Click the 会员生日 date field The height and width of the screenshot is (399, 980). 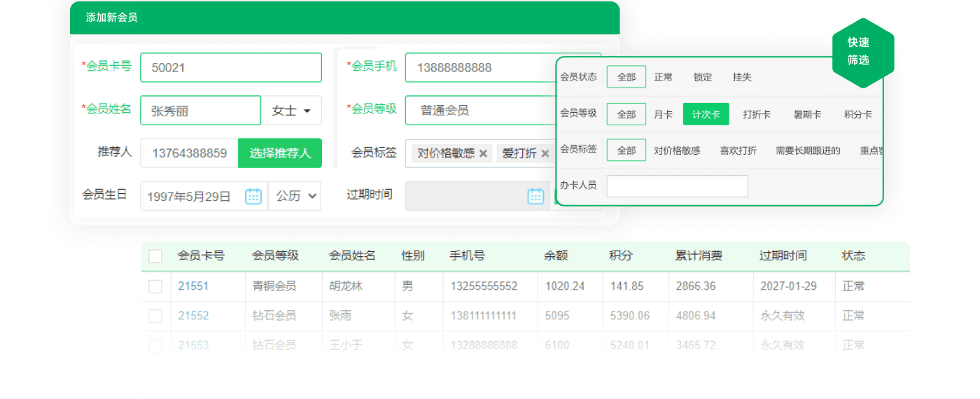[x=204, y=196]
